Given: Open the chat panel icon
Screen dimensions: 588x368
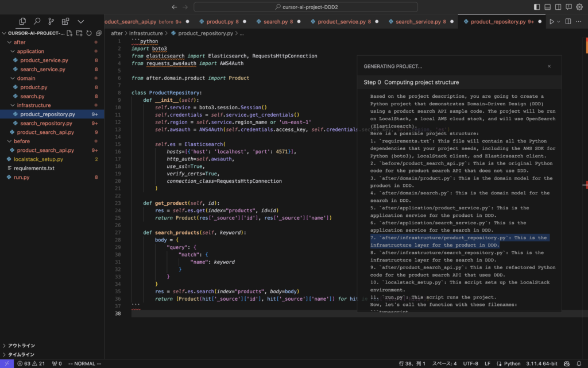Looking at the screenshot, I should click(x=568, y=7).
